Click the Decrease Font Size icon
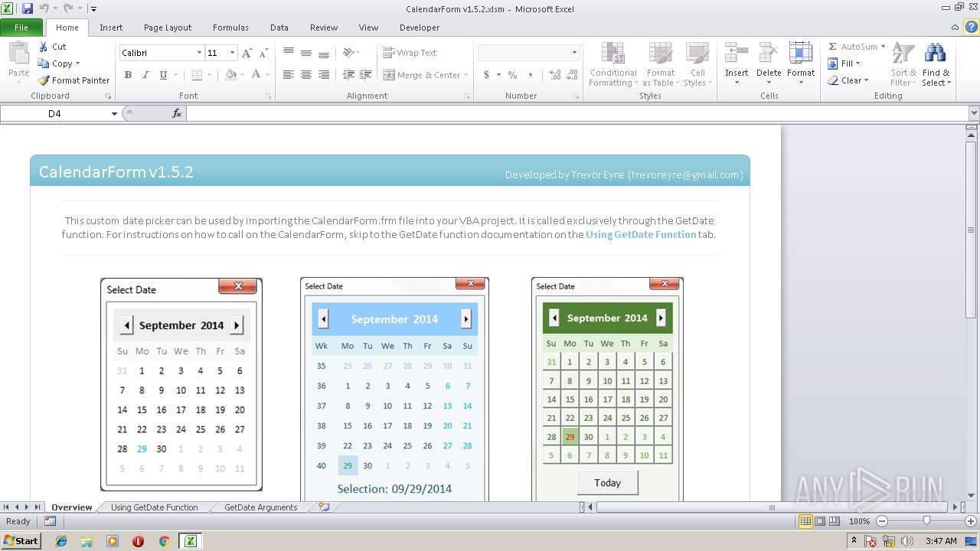980x551 pixels. pos(263,53)
